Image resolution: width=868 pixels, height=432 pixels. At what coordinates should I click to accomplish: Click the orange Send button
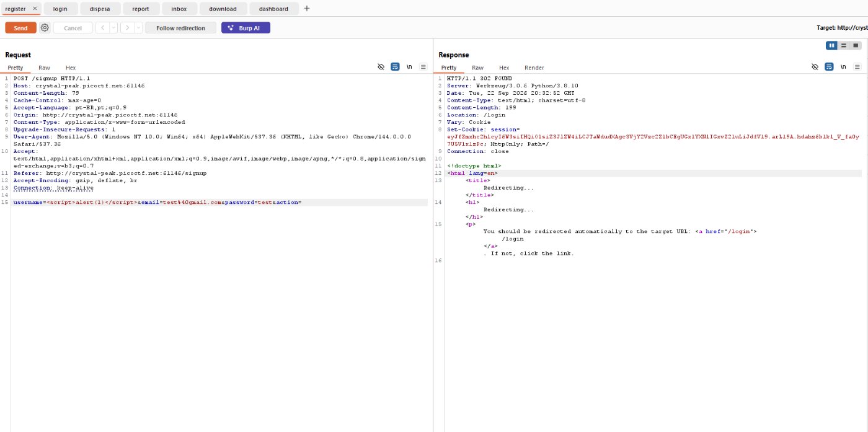tap(20, 28)
